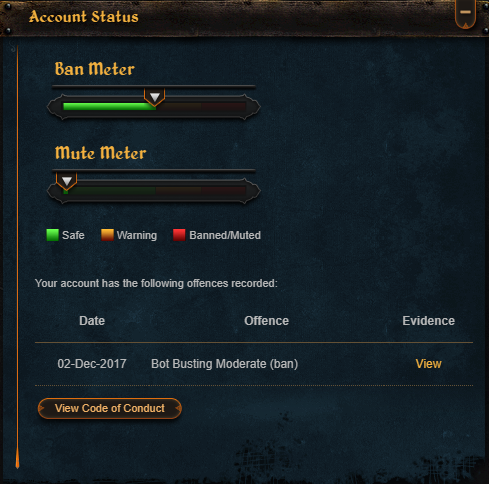
Task: Click the green Safe legend swatch
Action: coord(53,235)
